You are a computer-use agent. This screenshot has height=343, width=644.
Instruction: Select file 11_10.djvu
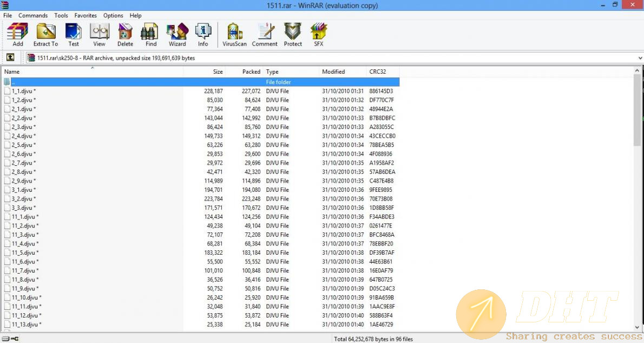(27, 298)
